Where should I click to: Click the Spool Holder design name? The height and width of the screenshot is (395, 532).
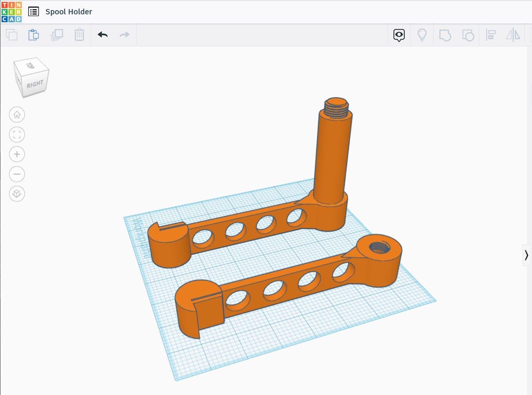coord(69,12)
